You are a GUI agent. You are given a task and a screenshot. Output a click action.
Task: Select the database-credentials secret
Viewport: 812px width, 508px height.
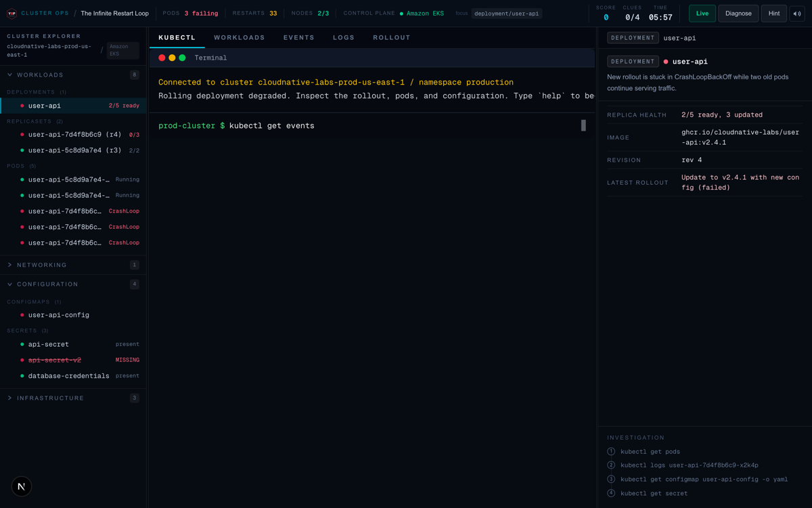tap(73, 376)
